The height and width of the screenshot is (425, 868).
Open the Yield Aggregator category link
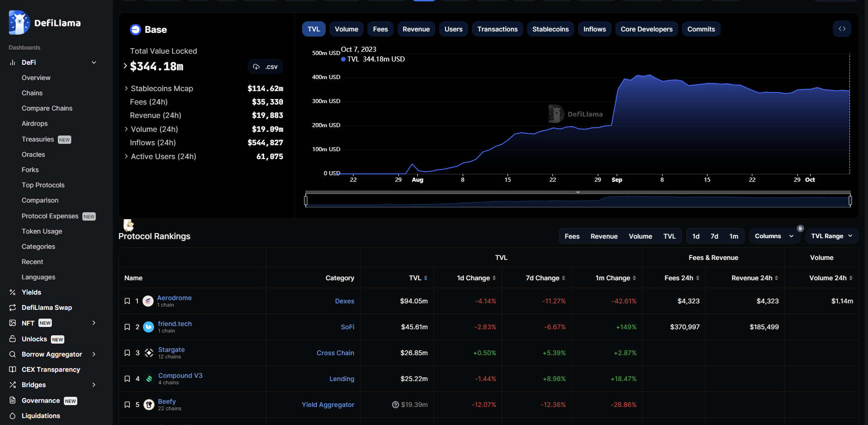pos(328,405)
